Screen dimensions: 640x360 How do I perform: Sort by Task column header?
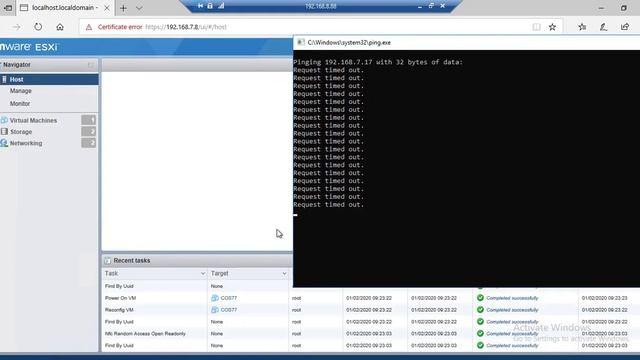[x=111, y=273]
